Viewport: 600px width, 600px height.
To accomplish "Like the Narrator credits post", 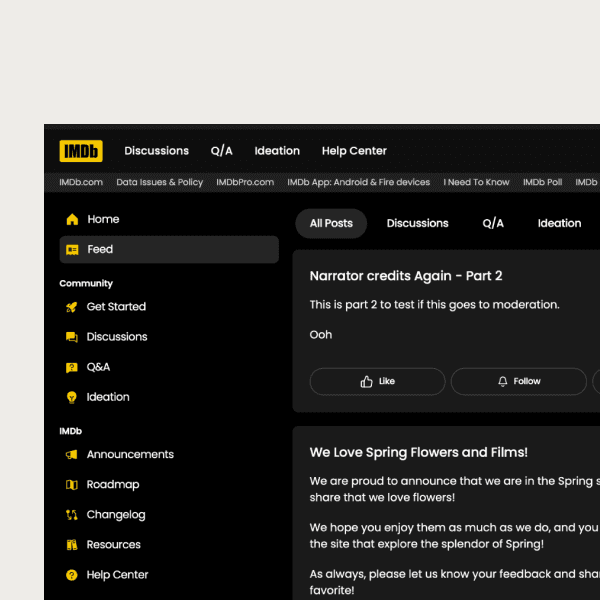I will [377, 381].
